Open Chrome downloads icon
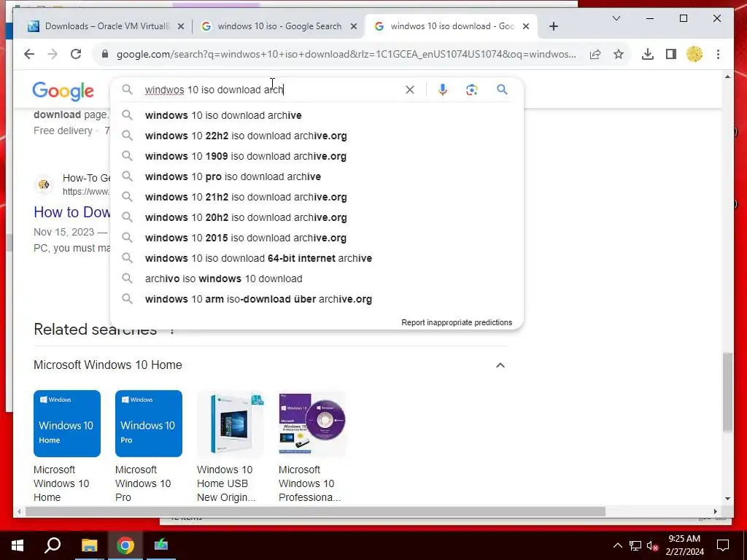This screenshot has height=560, width=747. [648, 54]
